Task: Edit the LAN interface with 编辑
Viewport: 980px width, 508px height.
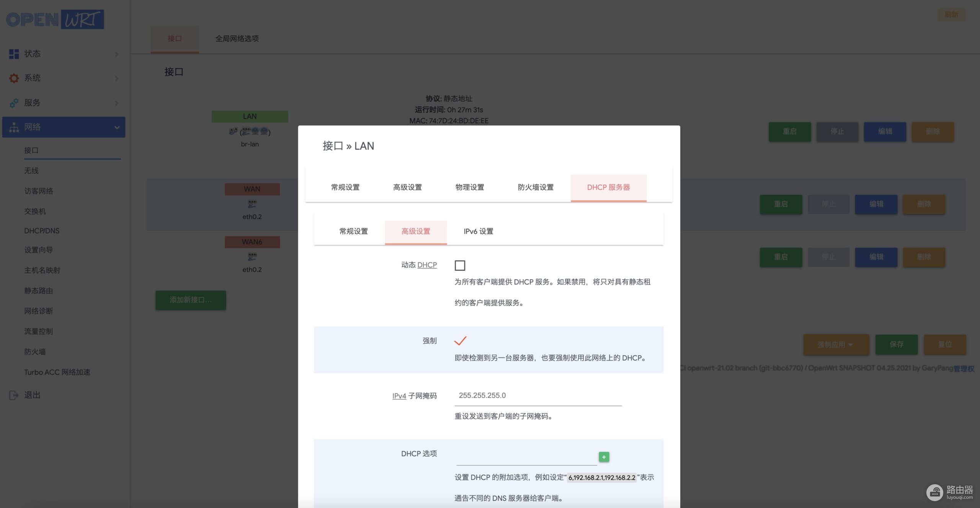Action: coord(885,132)
